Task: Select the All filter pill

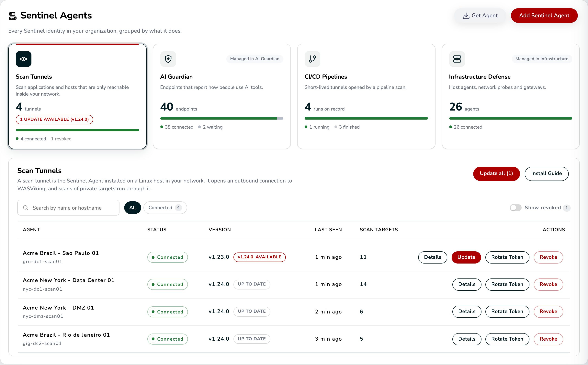Action: pos(132,208)
